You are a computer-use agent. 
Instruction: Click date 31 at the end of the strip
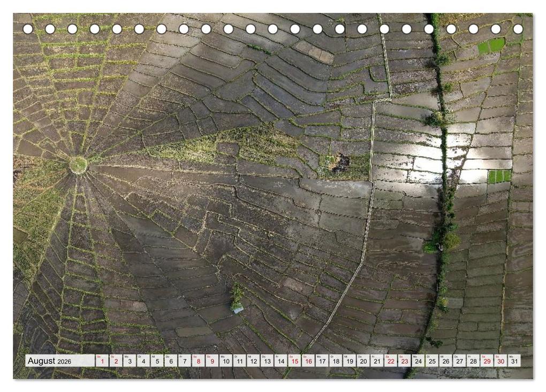pos(514,361)
